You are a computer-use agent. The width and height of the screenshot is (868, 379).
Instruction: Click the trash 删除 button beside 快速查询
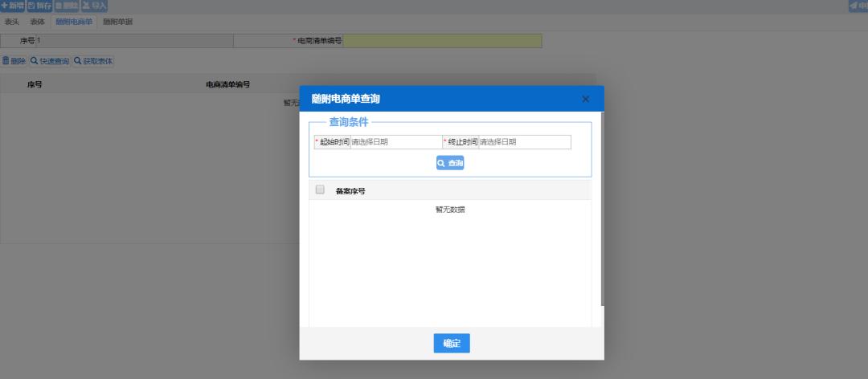click(14, 61)
